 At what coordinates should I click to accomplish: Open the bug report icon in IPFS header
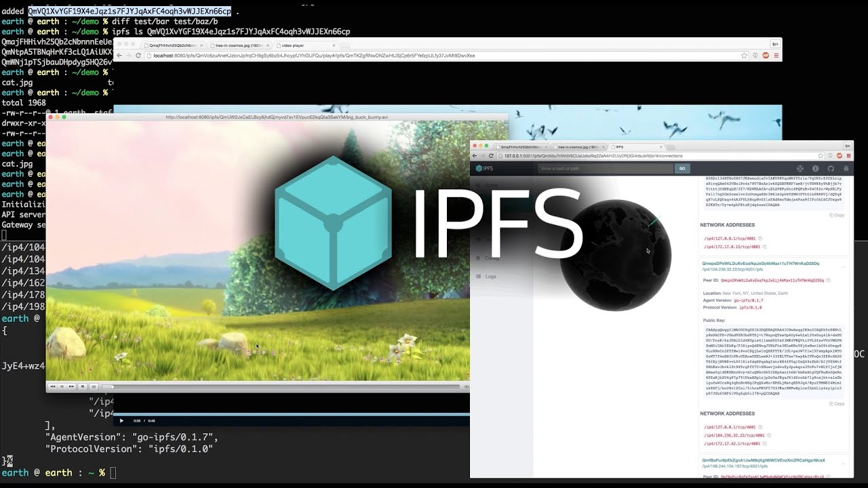point(846,169)
